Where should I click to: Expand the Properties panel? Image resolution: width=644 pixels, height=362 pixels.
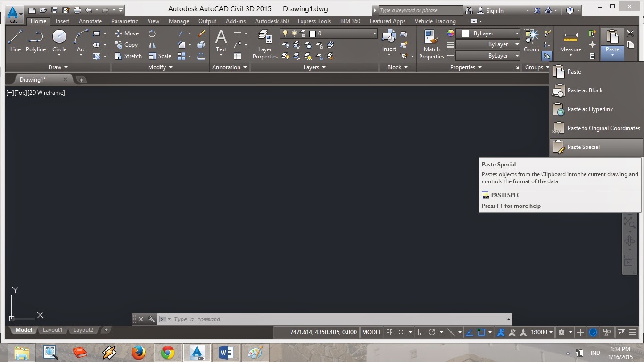[x=466, y=67]
